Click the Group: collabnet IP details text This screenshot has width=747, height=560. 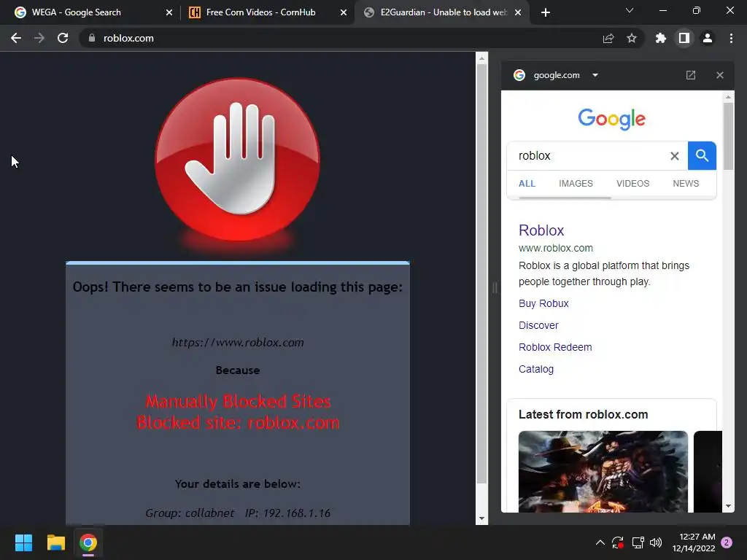(238, 513)
